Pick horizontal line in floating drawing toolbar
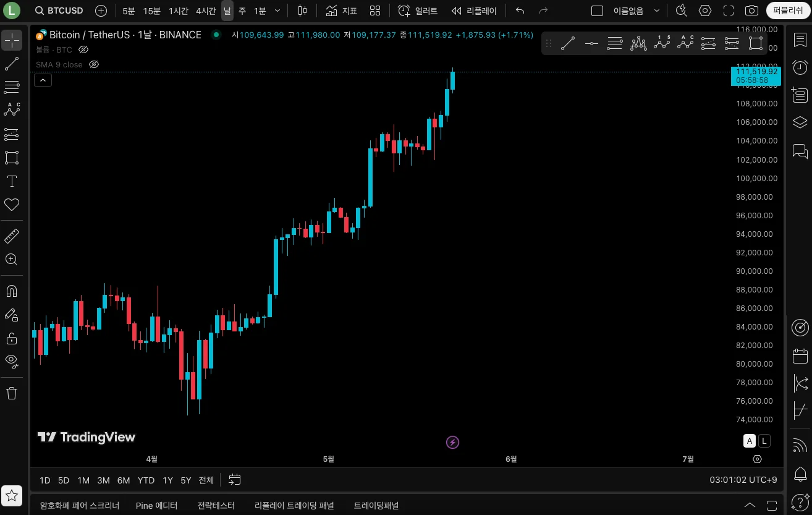 (x=591, y=43)
